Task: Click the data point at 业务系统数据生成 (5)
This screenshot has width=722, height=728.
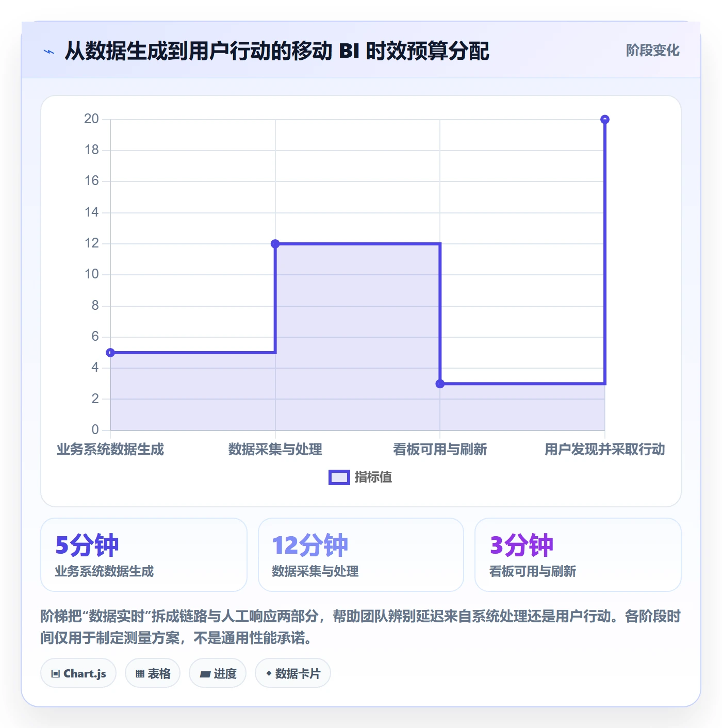Action: tap(110, 353)
